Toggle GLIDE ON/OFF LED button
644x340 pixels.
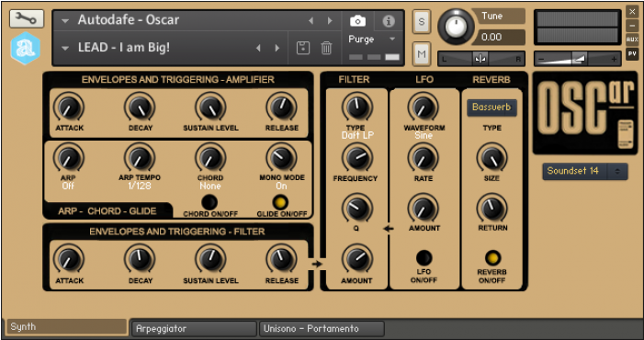click(x=281, y=202)
